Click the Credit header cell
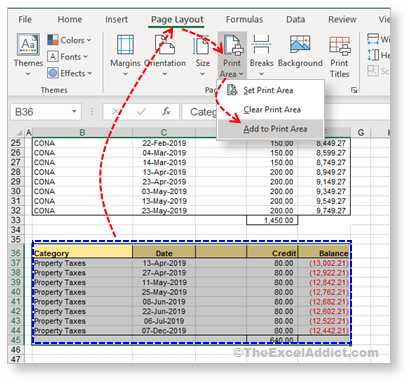Image resolution: width=411 pixels, height=384 pixels. (272, 252)
